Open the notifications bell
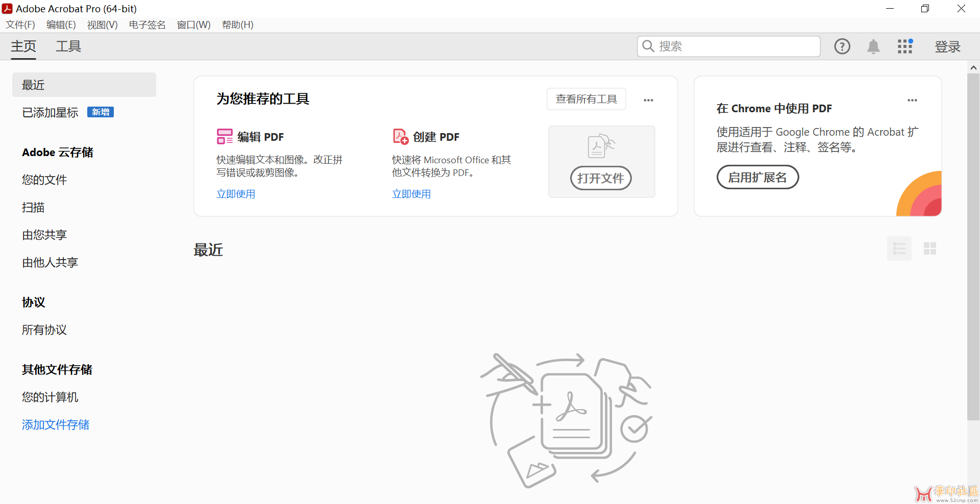The width and height of the screenshot is (980, 504). tap(873, 46)
